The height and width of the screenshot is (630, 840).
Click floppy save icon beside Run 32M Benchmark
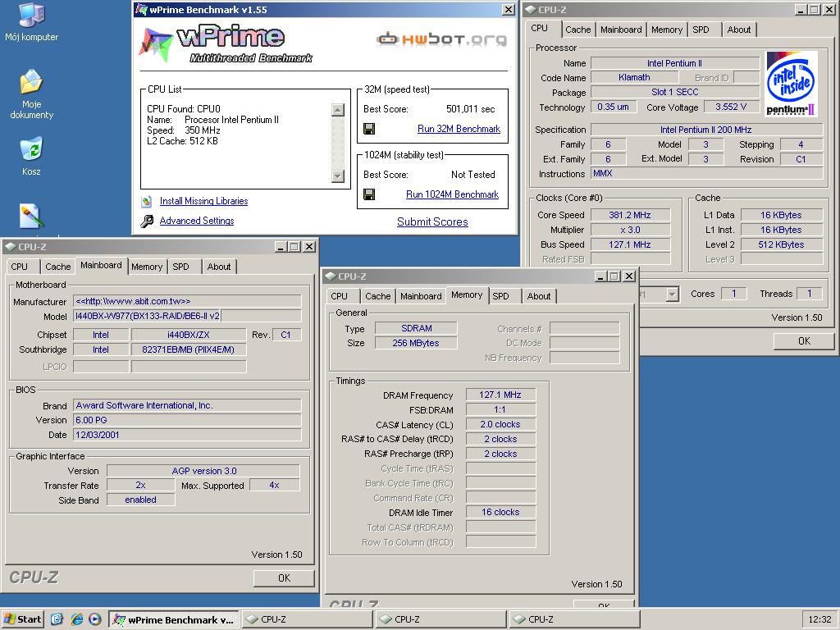[368, 129]
